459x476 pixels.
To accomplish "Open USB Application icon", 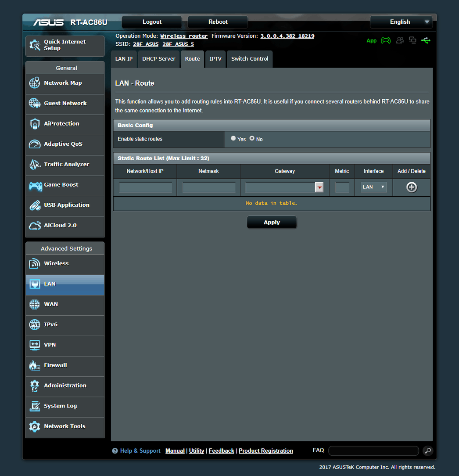I will [35, 205].
